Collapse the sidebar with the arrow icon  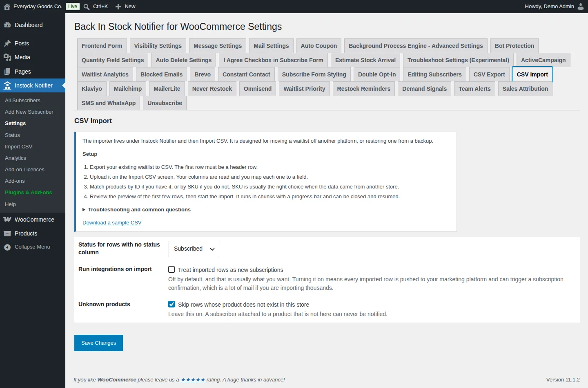7,247
